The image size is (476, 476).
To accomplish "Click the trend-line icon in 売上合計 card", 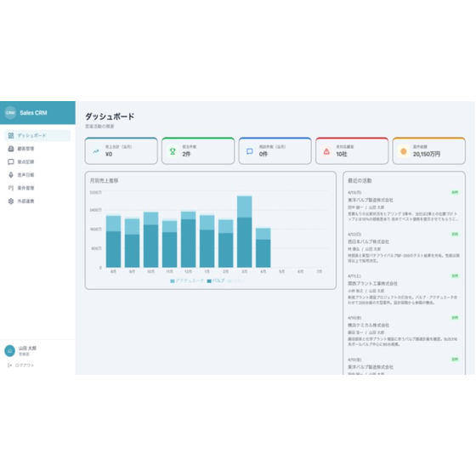I will pos(96,151).
